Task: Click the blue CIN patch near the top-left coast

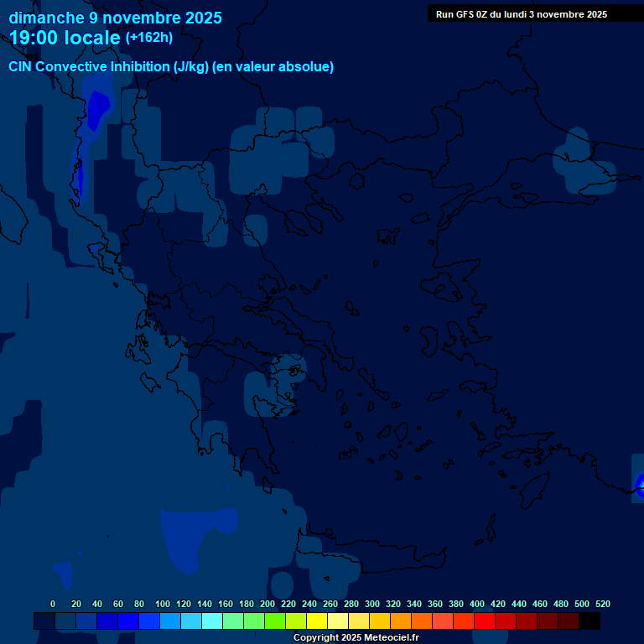Action: (x=96, y=109)
